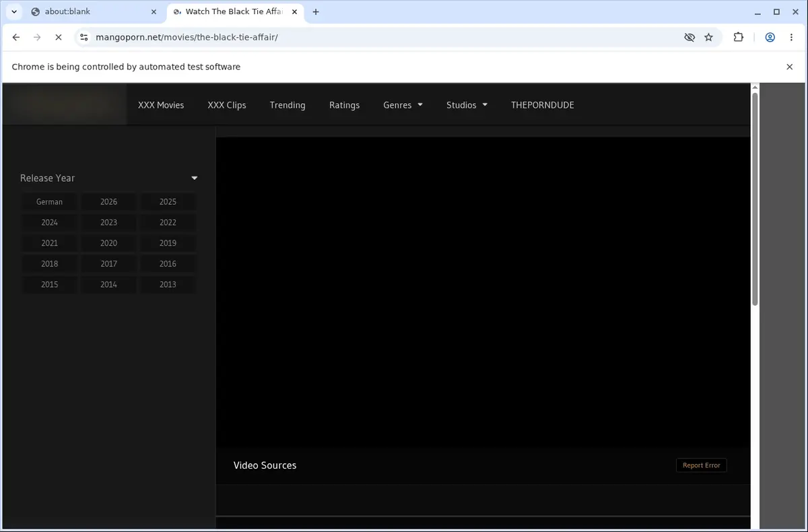Viewport: 808px width, 532px height.
Task: Click THEPORNDUDE link
Action: (543, 105)
